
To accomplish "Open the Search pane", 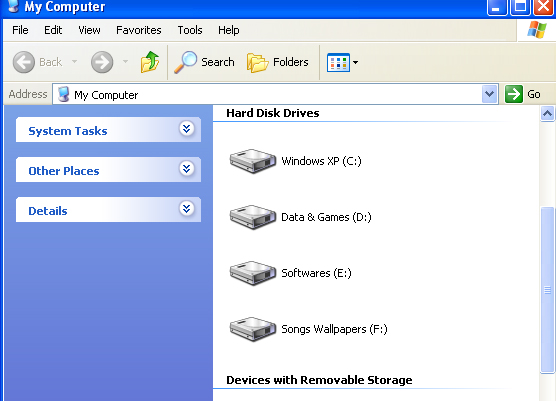I will pyautogui.click(x=205, y=62).
